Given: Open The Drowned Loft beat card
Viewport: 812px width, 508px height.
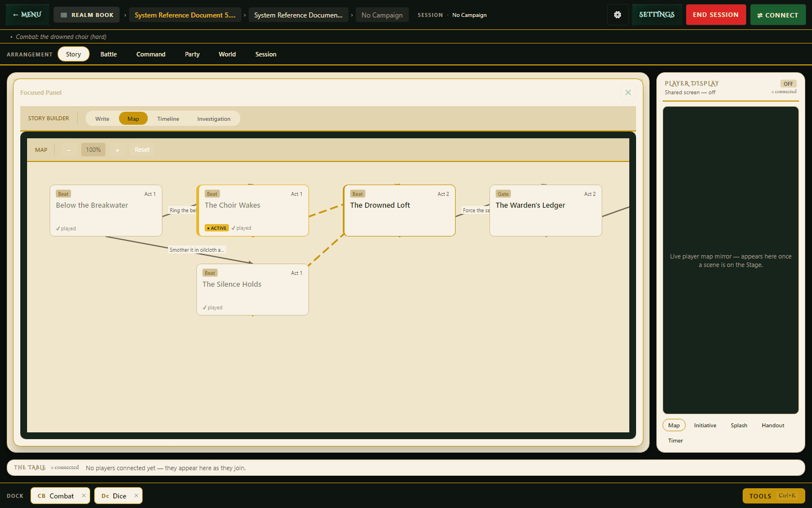Looking at the screenshot, I should coord(399,211).
